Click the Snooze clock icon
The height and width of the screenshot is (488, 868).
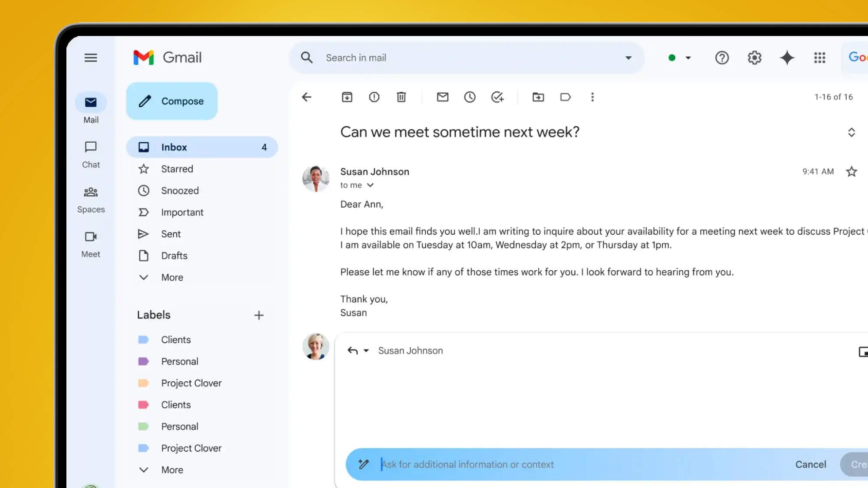coord(470,97)
